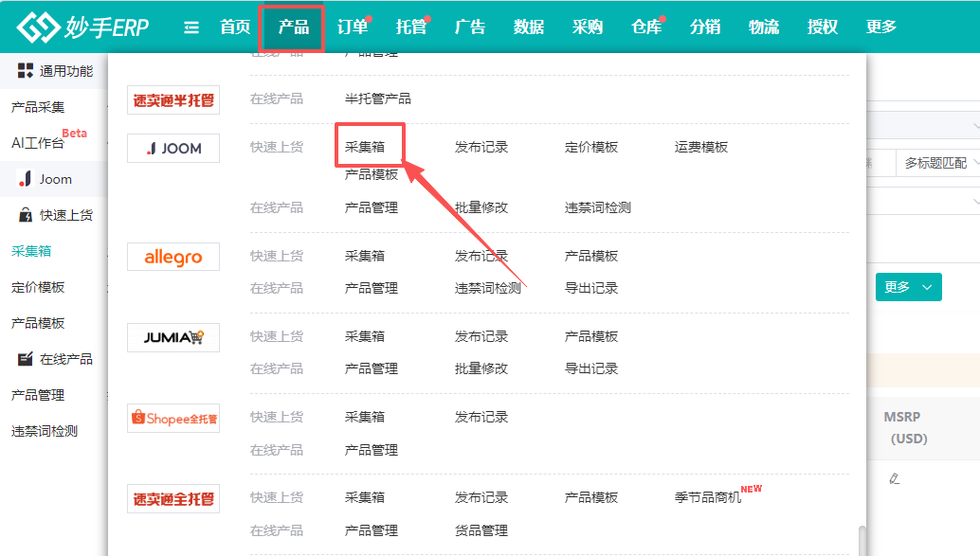Open JOOM 发布记录

[481, 148]
